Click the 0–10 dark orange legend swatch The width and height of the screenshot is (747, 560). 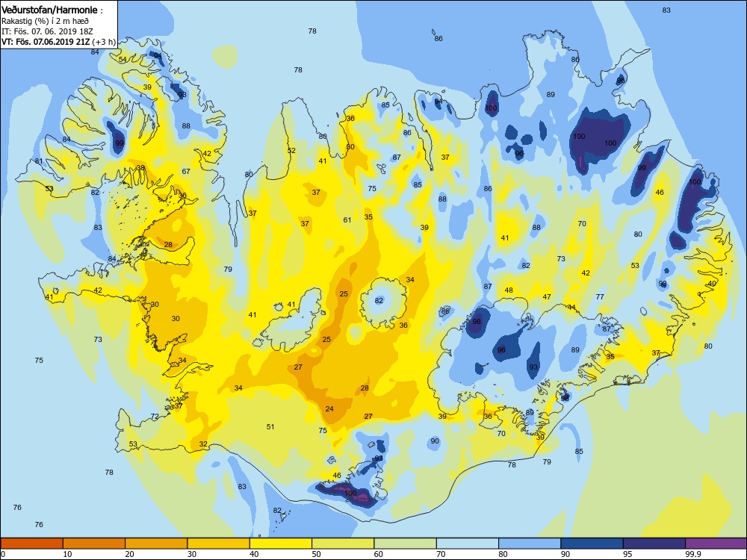click(x=32, y=544)
